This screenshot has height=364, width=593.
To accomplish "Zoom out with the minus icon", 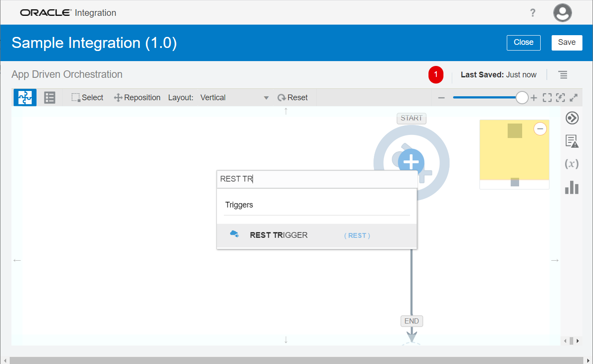I will click(442, 98).
